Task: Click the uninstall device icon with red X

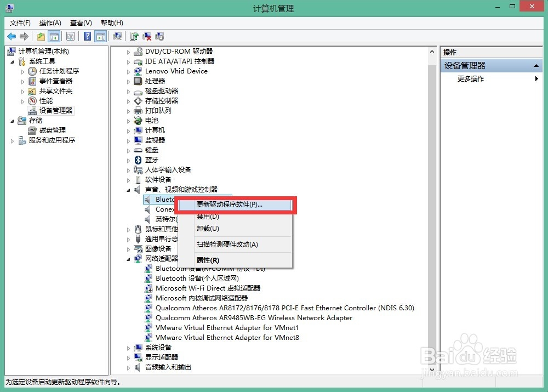Action: coord(147,36)
